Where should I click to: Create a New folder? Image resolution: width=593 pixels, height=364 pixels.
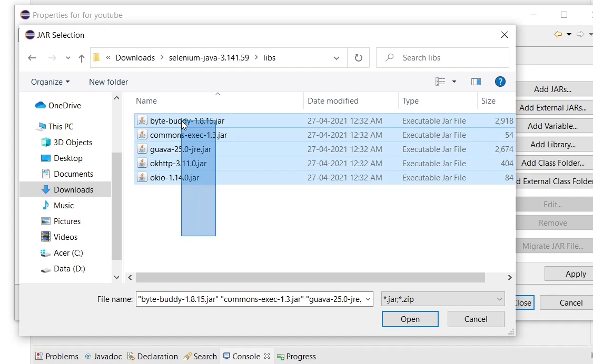(108, 82)
